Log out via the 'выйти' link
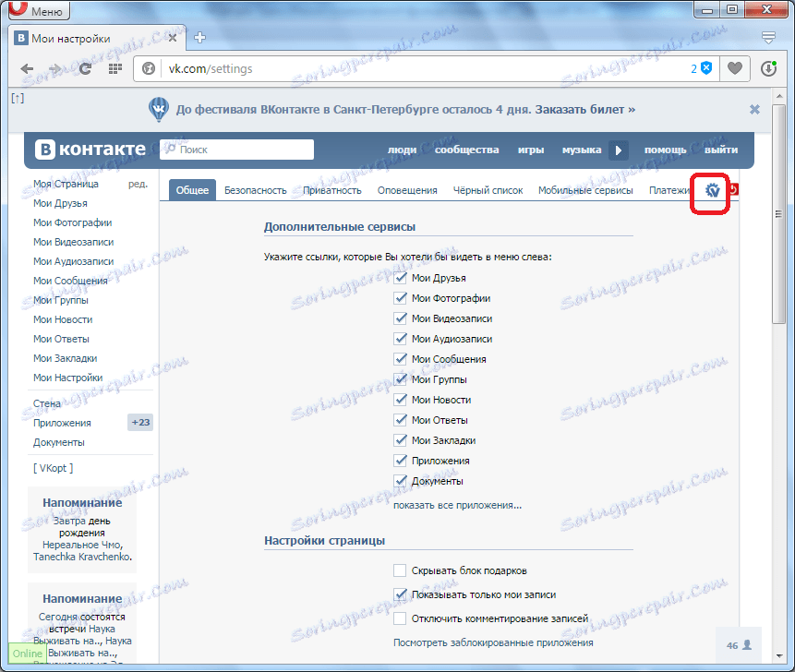This screenshot has width=795, height=672. 721,150
